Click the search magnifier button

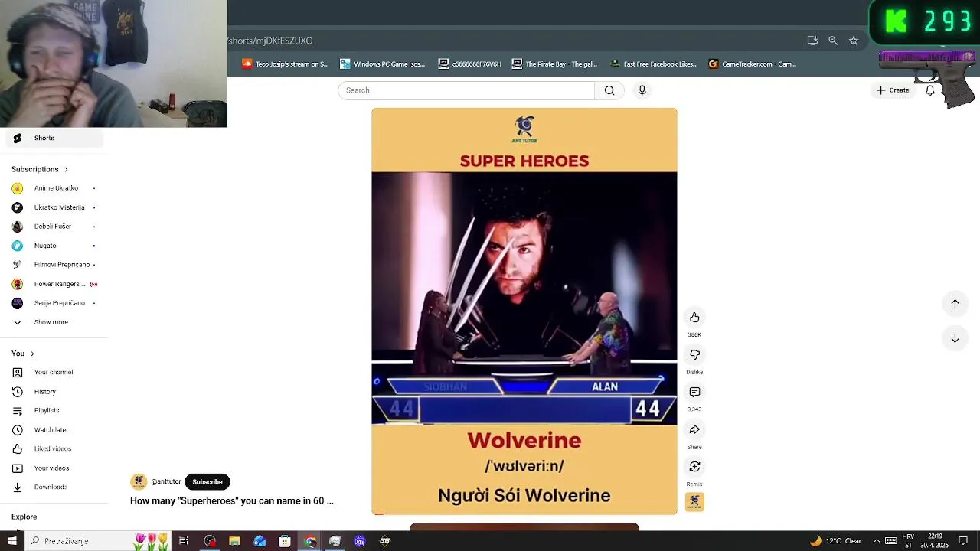609,90
